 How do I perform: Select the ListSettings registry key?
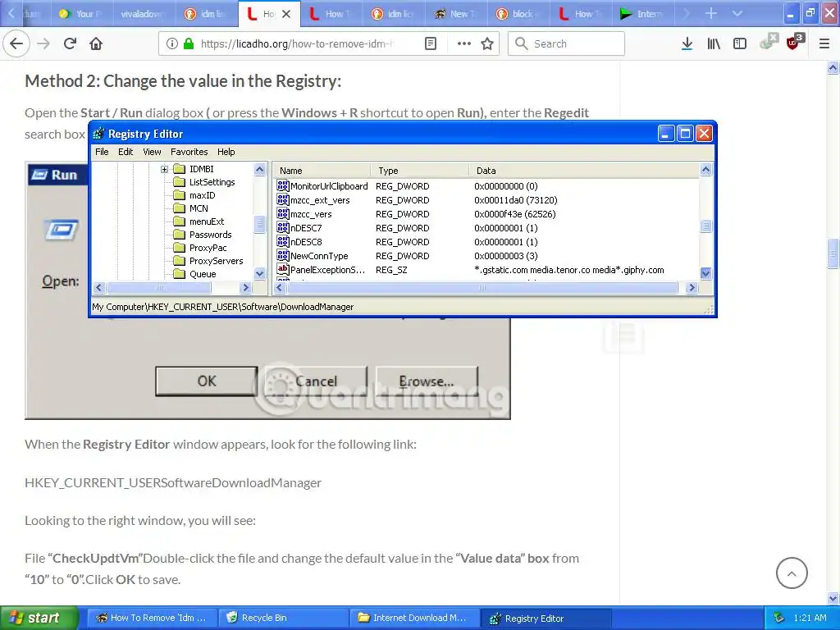pyautogui.click(x=212, y=182)
